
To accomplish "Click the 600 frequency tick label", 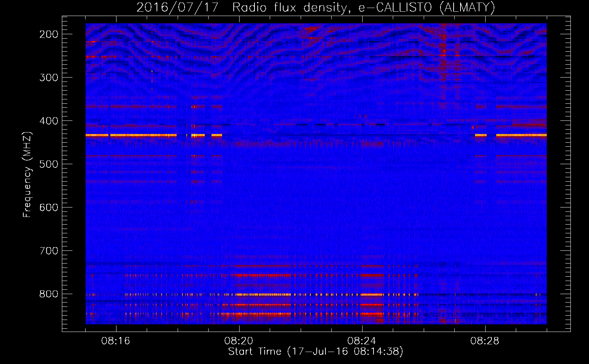I will (x=49, y=207).
